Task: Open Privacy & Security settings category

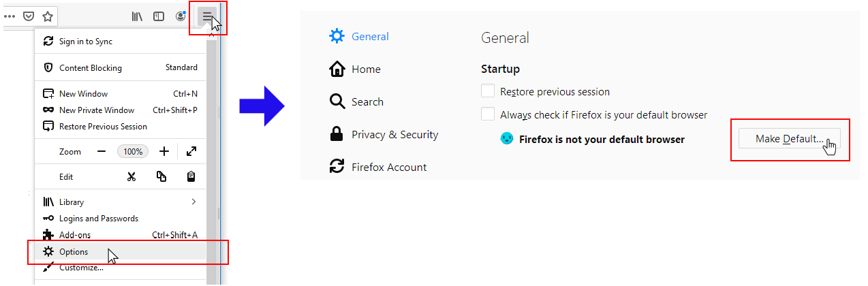Action: point(394,135)
